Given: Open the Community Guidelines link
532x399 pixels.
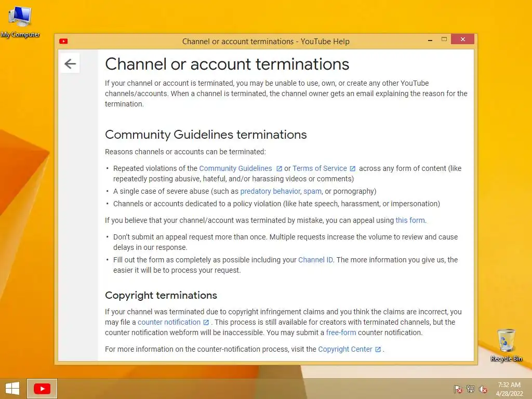Looking at the screenshot, I should [235, 168].
